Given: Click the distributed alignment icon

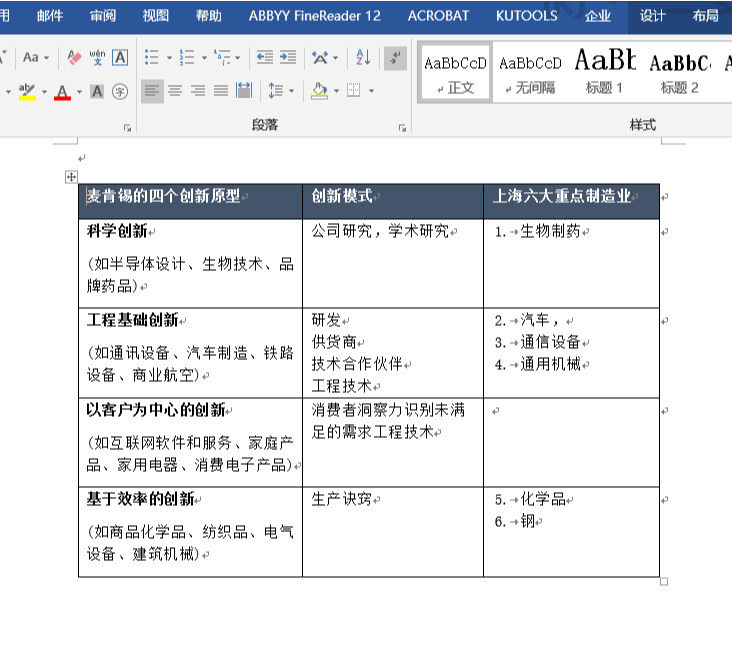Looking at the screenshot, I should click(x=244, y=90).
